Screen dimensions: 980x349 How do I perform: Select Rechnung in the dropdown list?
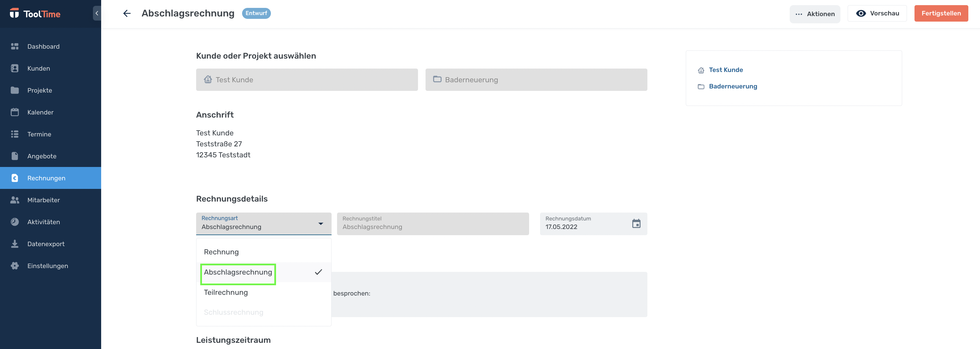click(x=222, y=252)
